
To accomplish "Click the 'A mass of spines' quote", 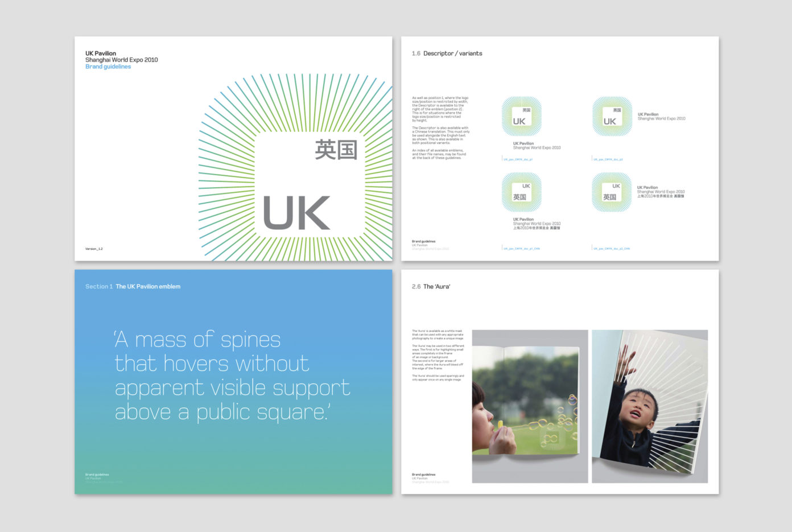I will tap(232, 376).
